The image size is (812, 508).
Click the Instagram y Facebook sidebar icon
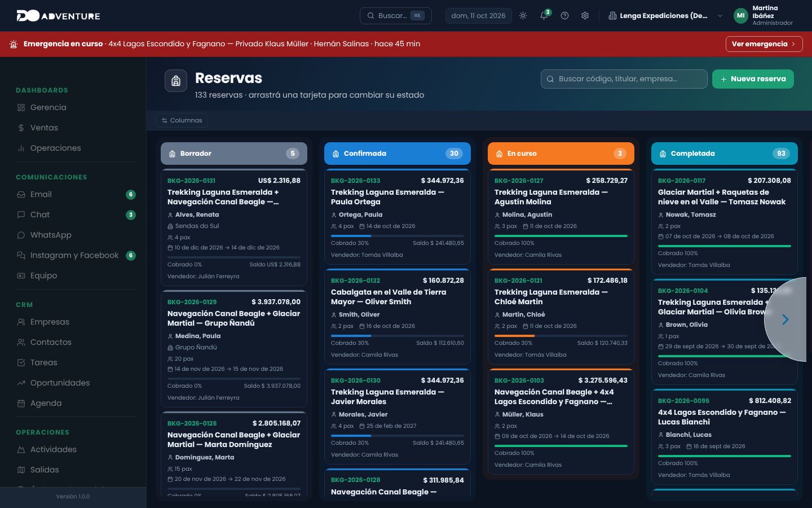21,255
